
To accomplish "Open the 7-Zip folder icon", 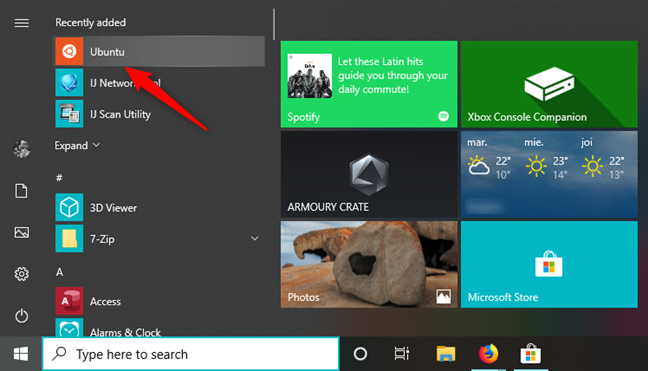I will [x=69, y=239].
